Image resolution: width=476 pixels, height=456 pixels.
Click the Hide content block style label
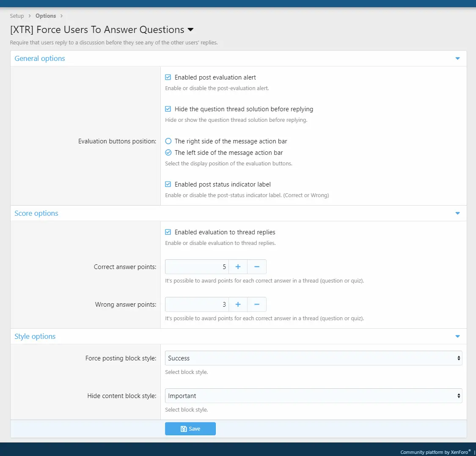122,396
